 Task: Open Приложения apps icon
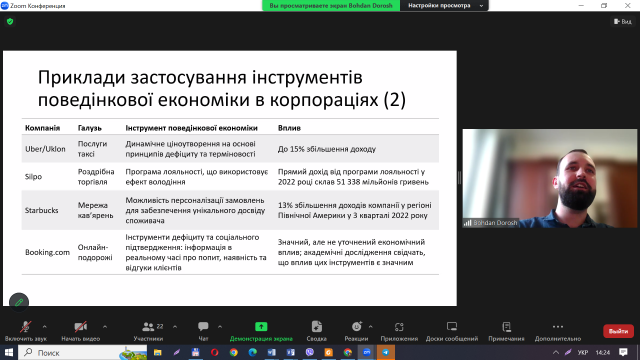tap(399, 327)
